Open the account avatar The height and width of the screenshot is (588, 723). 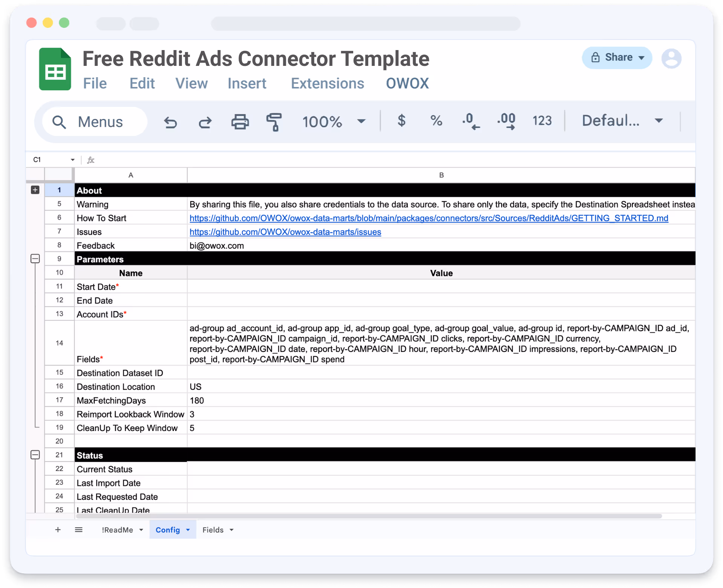(671, 58)
